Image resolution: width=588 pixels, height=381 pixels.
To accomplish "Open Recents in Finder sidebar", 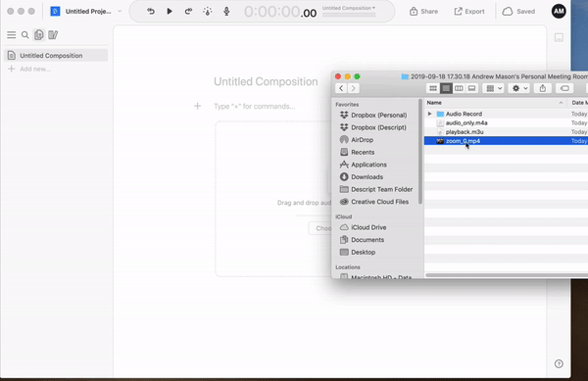I will 357,152.
